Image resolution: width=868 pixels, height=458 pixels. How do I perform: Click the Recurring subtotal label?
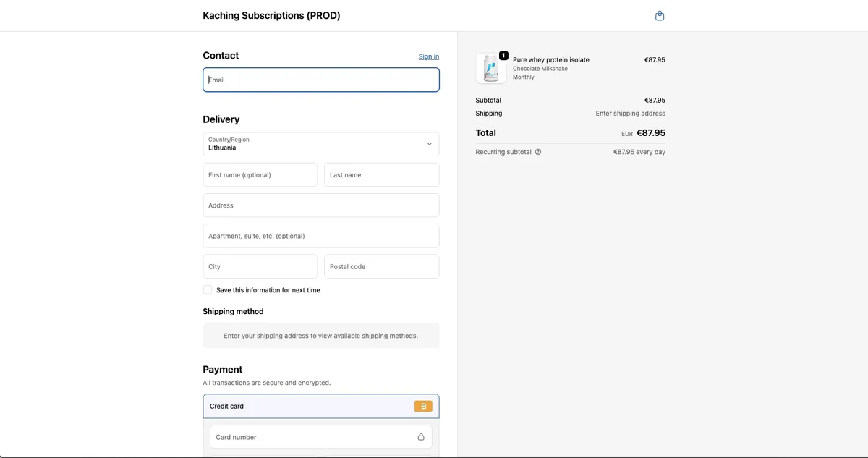[503, 152]
